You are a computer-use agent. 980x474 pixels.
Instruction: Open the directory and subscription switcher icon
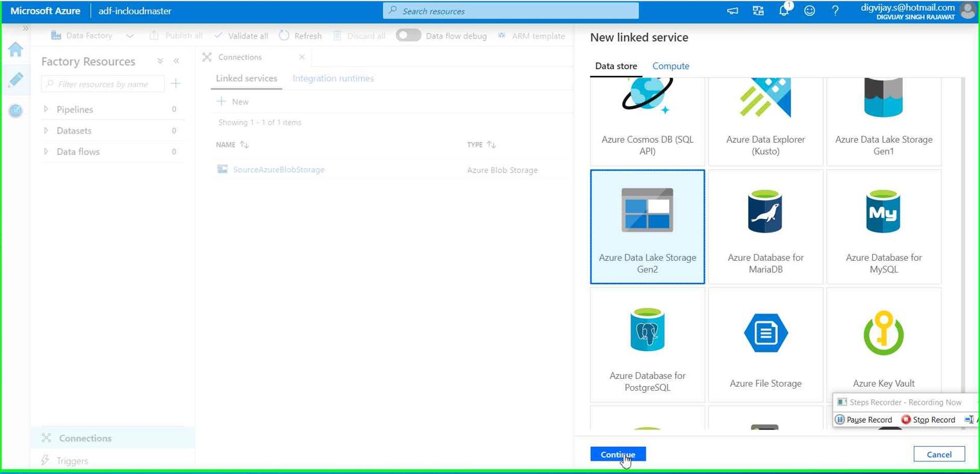[758, 11]
